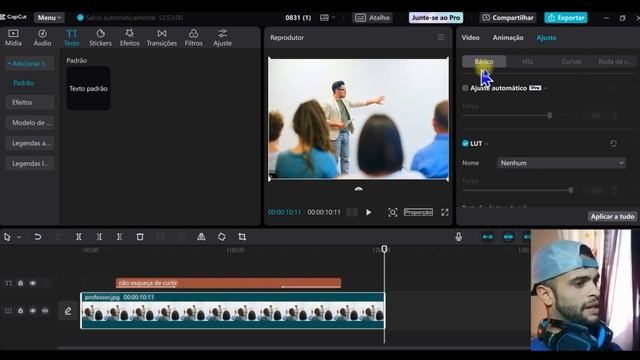640x360 pixels.
Task: Open the Áudio panel
Action: click(42, 38)
